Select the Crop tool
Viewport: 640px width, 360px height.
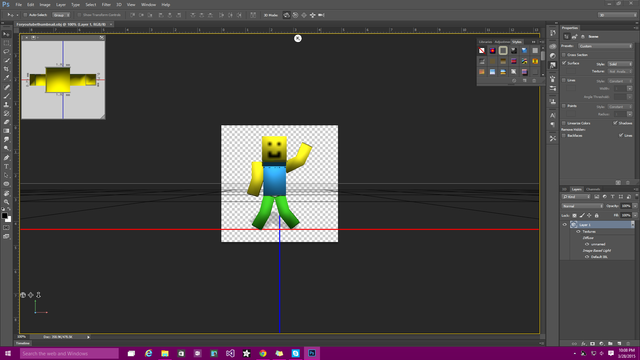coord(6,69)
